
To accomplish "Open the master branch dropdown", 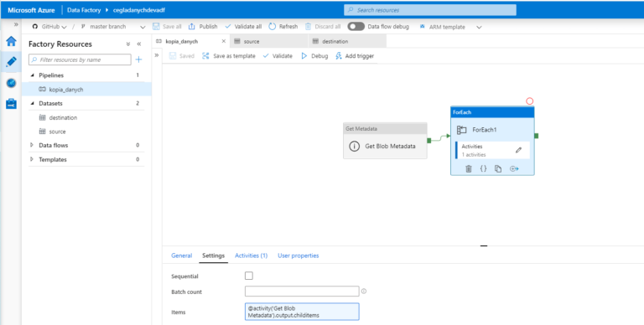I will pyautogui.click(x=113, y=26).
